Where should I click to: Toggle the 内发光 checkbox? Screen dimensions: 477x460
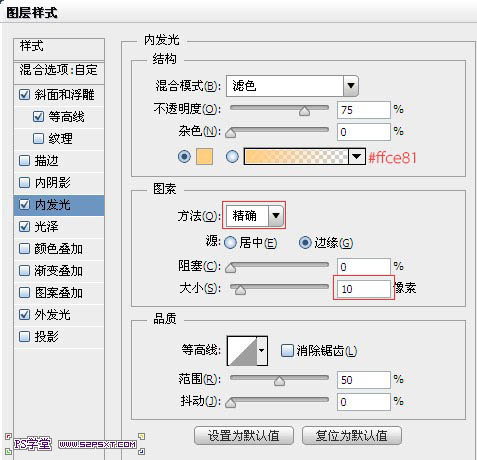(x=24, y=204)
